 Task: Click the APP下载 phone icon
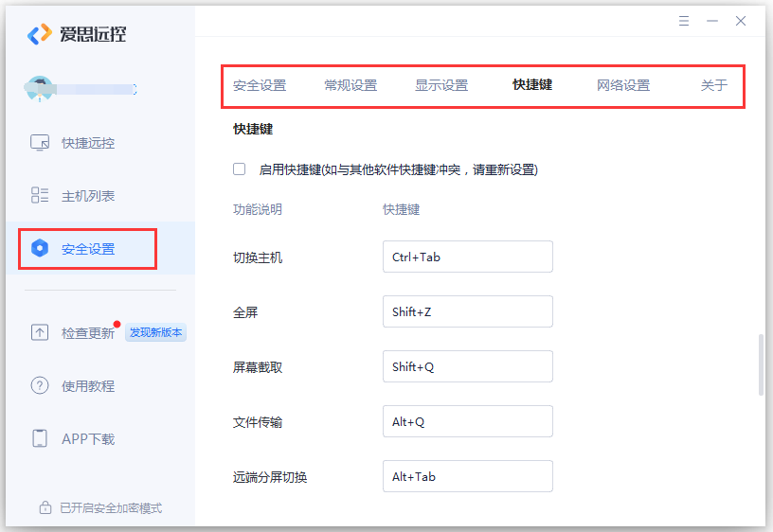[40, 438]
